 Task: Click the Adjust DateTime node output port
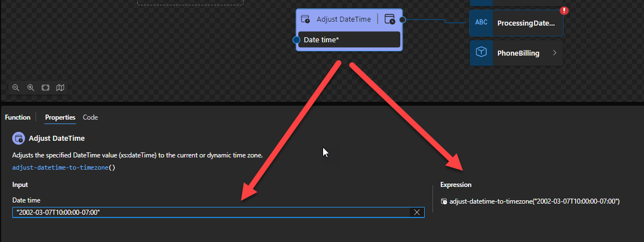[x=402, y=20]
